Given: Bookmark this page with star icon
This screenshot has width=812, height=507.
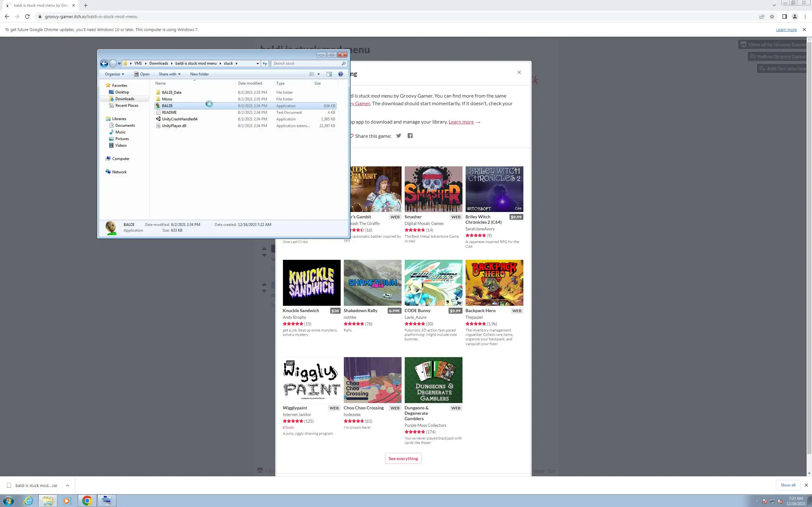Looking at the screenshot, I should tap(772, 16).
